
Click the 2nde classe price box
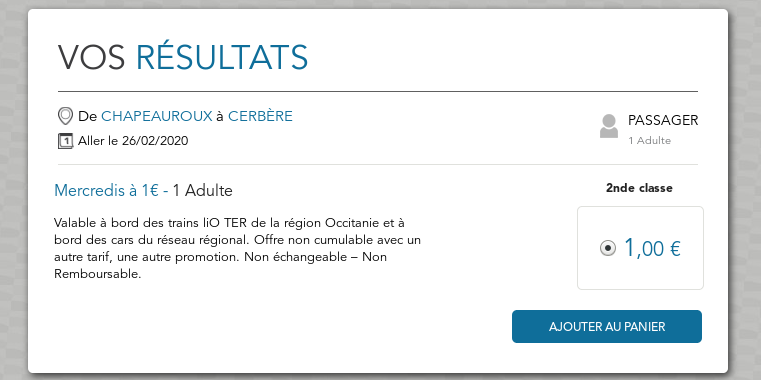[x=640, y=248]
